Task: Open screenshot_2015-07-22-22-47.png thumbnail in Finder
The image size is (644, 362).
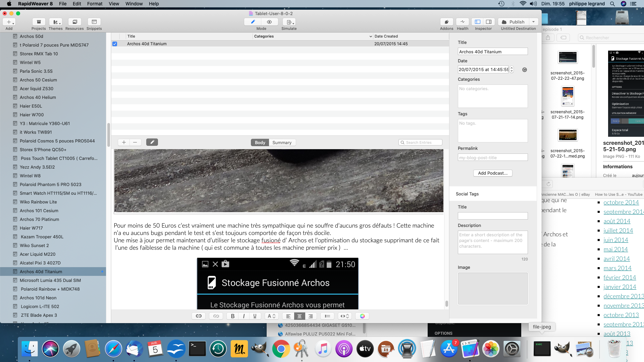Action: point(568,58)
